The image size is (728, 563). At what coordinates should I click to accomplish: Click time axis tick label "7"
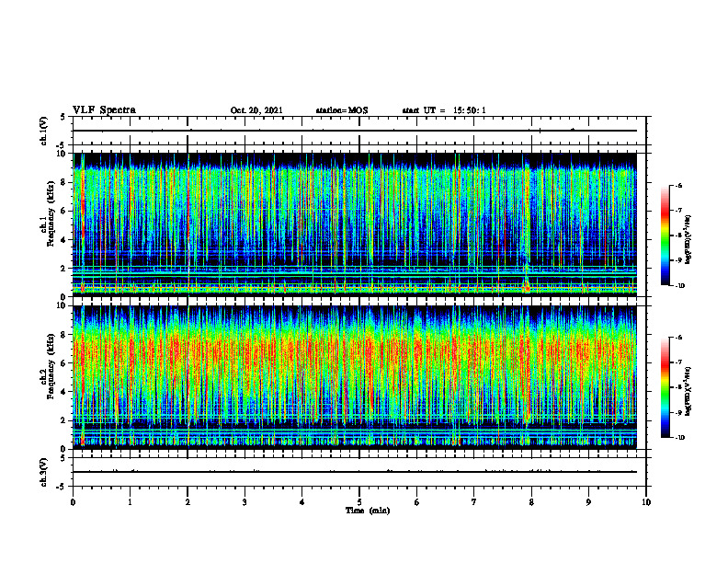[x=474, y=502]
